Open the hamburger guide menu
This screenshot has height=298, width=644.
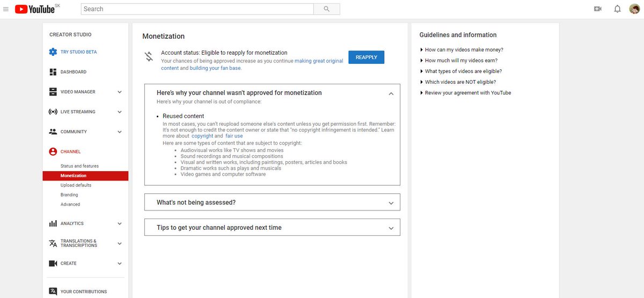pos(6,9)
